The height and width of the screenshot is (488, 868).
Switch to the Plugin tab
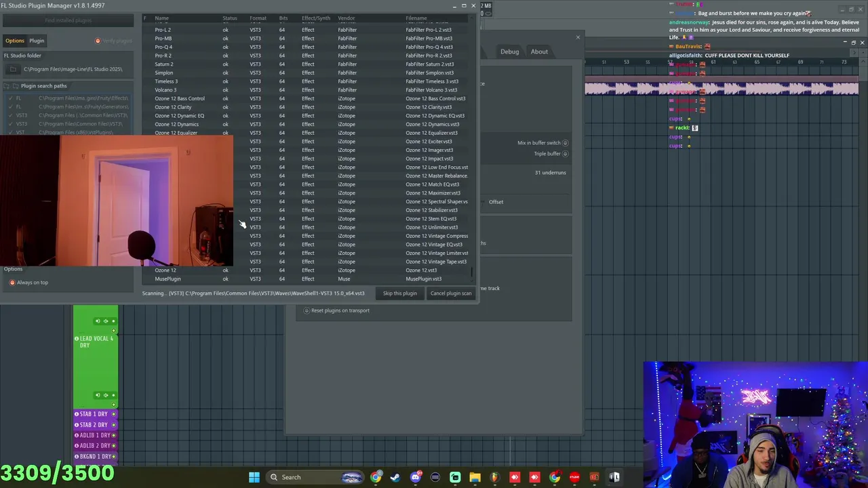(37, 41)
